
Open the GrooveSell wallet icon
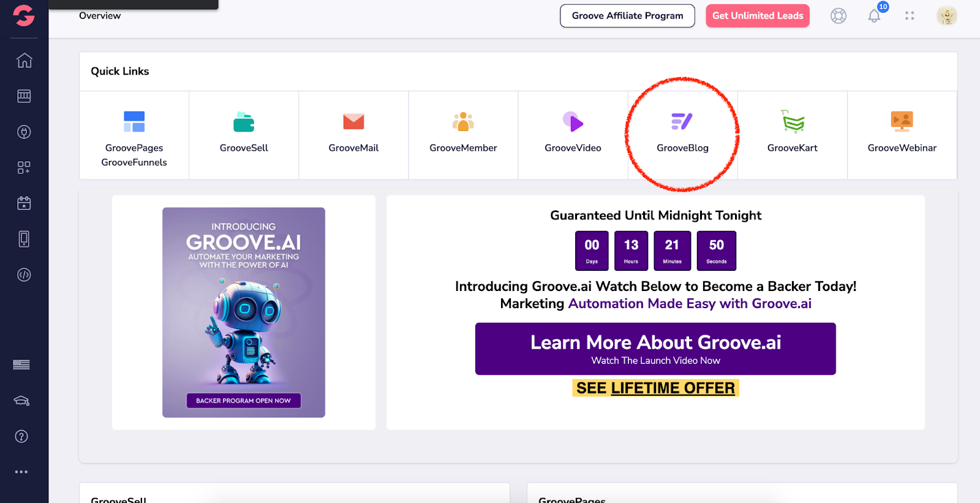[244, 122]
